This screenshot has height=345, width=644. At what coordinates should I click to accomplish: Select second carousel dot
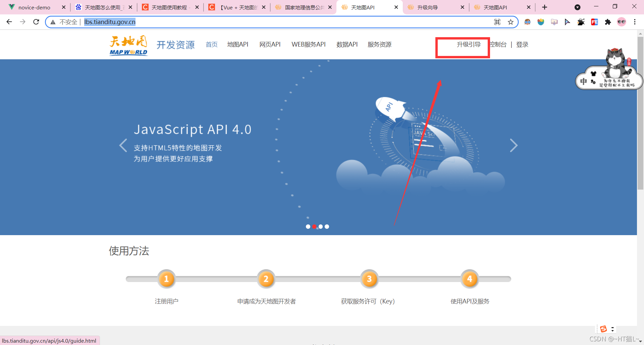(314, 227)
